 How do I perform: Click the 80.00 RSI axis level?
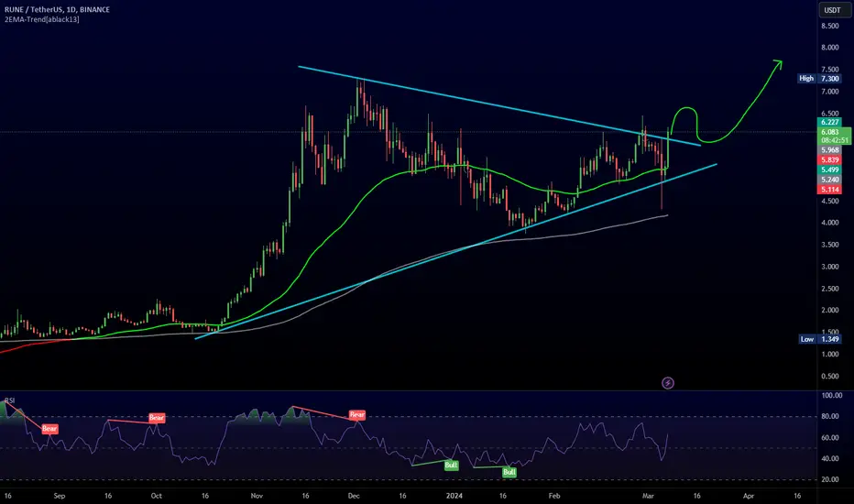830,416
